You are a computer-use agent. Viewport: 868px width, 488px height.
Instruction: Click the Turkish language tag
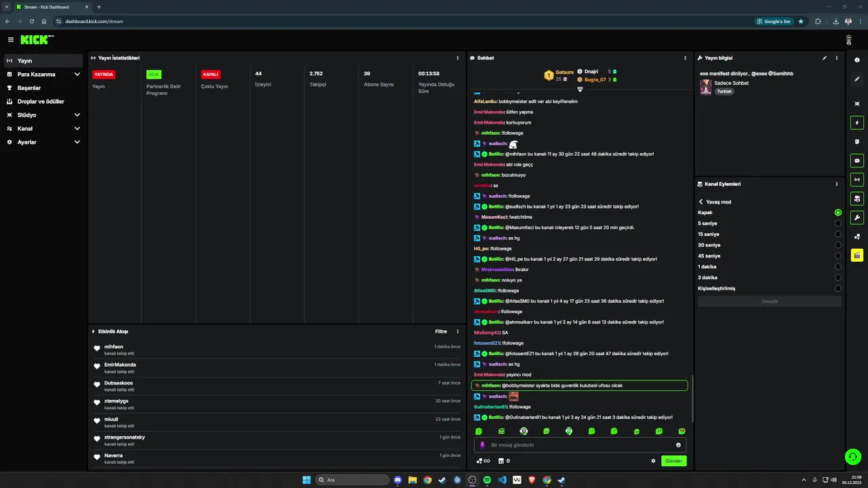point(724,91)
